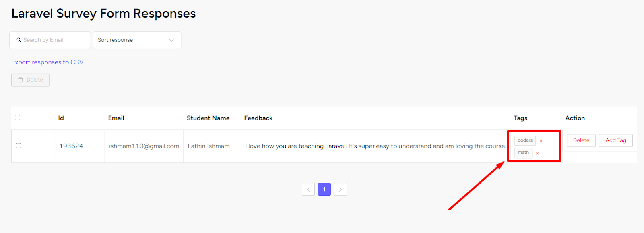Click the email ishmam110@gmail.com
This screenshot has width=644, height=233.
144,146
